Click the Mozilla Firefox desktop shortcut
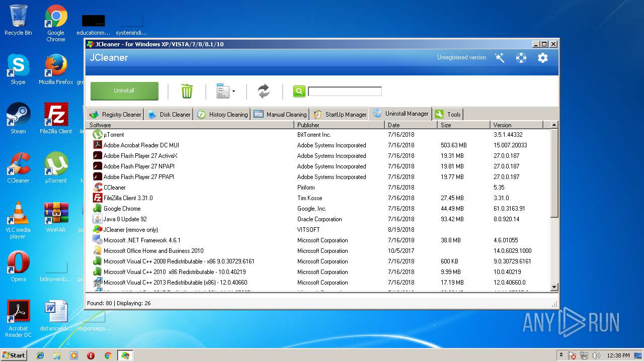Screen dimensions: 644x362 (56, 69)
